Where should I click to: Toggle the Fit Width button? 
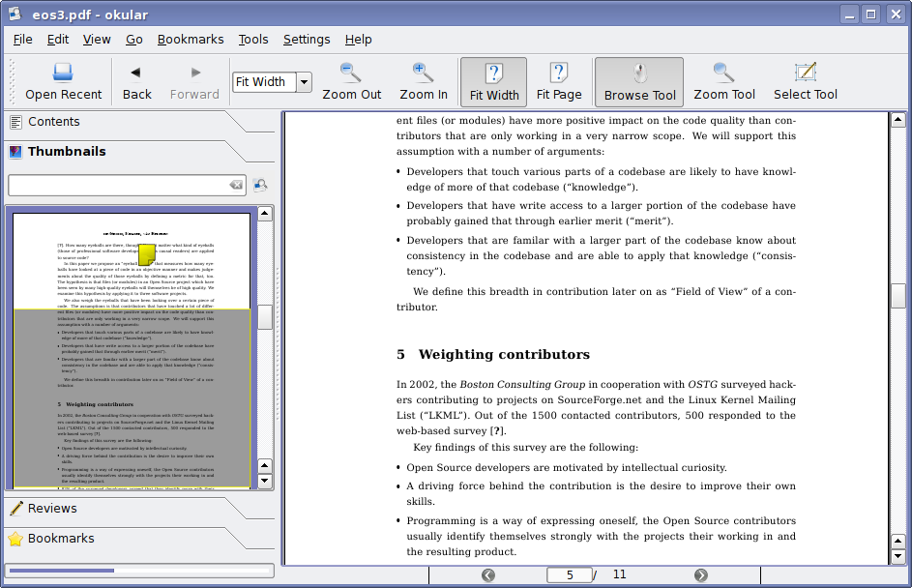pos(494,81)
